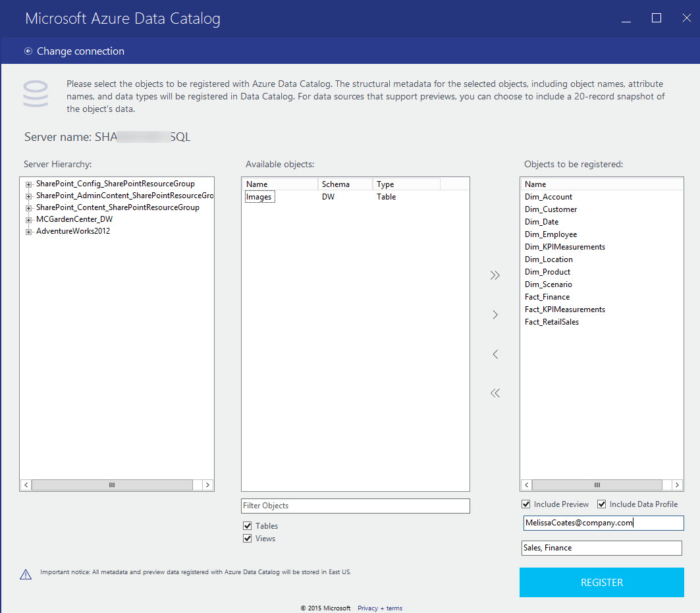This screenshot has height=613, width=700.
Task: Select Dim_Employee in registered objects
Action: pos(551,234)
